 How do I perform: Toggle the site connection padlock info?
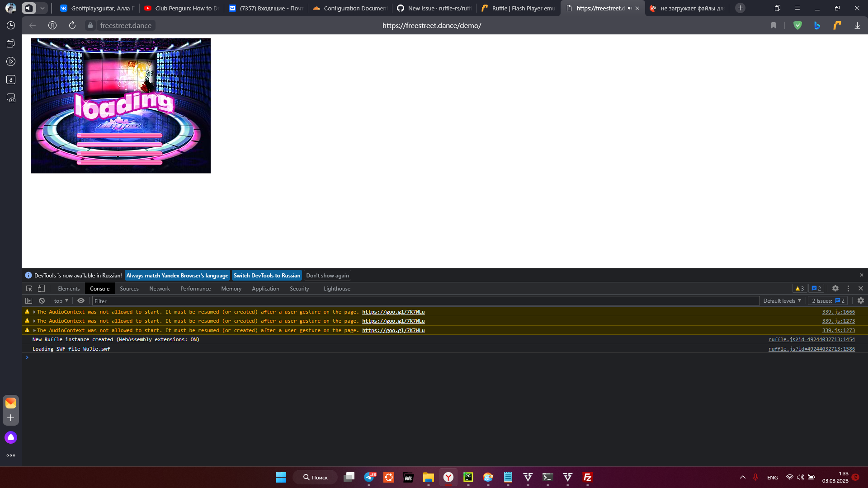coord(90,25)
